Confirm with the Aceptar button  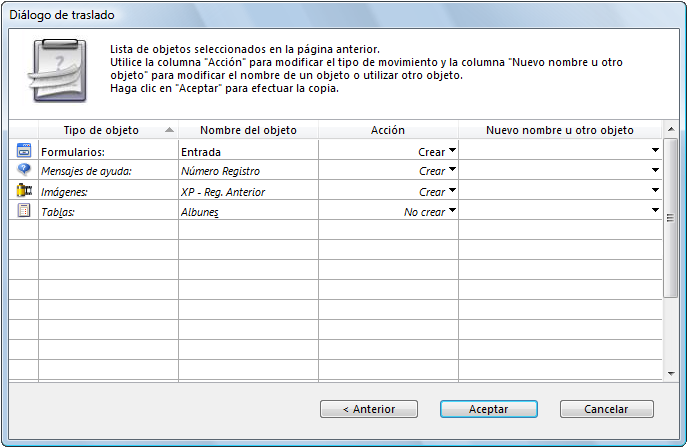coord(489,409)
